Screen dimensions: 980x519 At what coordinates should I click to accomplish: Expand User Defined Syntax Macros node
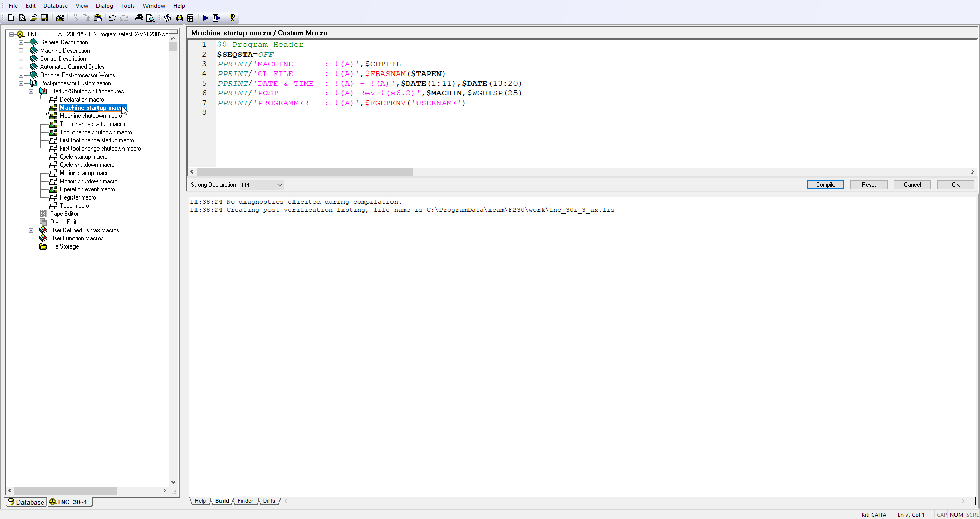(31, 230)
